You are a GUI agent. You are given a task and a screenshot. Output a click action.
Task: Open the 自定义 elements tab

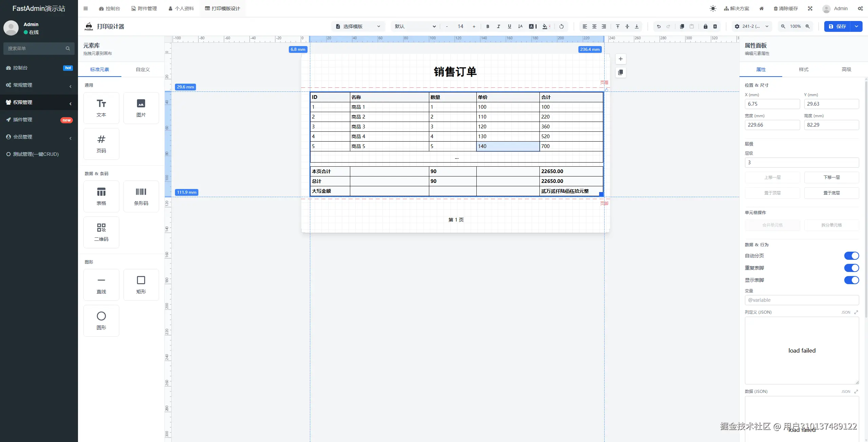(x=143, y=69)
